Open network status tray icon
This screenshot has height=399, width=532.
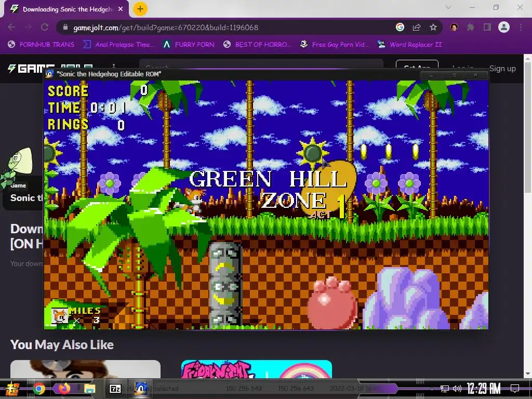click(445, 389)
